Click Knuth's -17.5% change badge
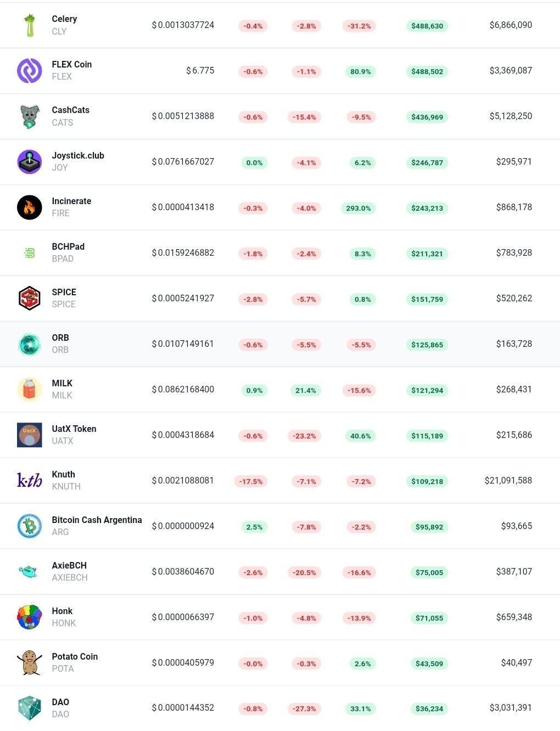 251,481
